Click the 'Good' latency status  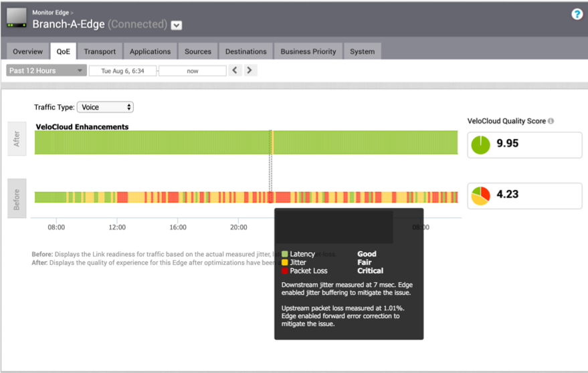tap(367, 254)
